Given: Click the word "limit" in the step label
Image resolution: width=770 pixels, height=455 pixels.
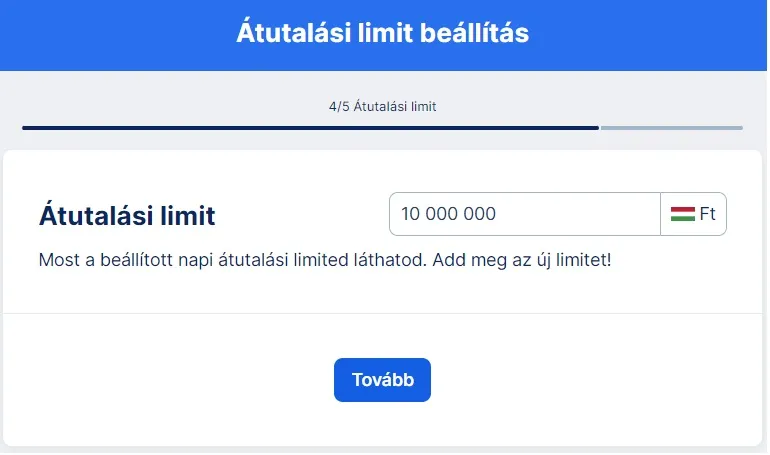Looking at the screenshot, I should (423, 106).
